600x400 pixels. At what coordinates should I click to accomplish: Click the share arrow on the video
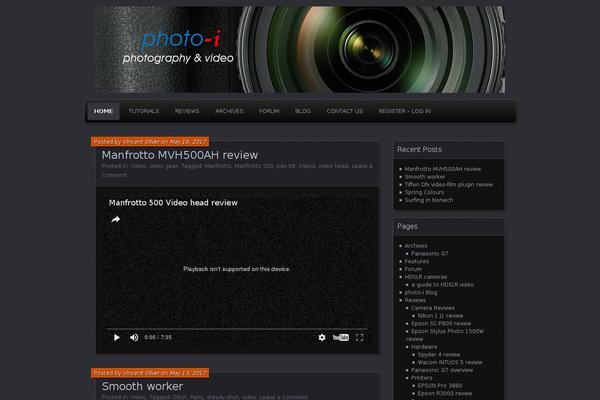[115, 220]
